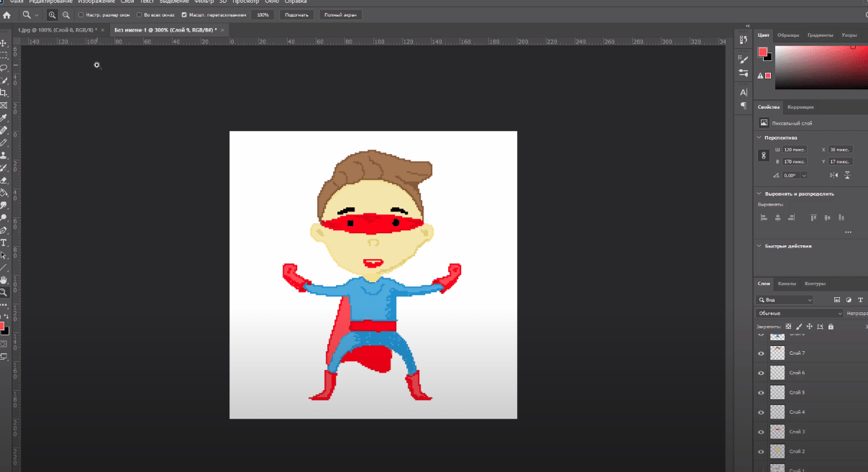Select the Lasso tool
Image resolution: width=868 pixels, height=472 pixels.
(4, 68)
